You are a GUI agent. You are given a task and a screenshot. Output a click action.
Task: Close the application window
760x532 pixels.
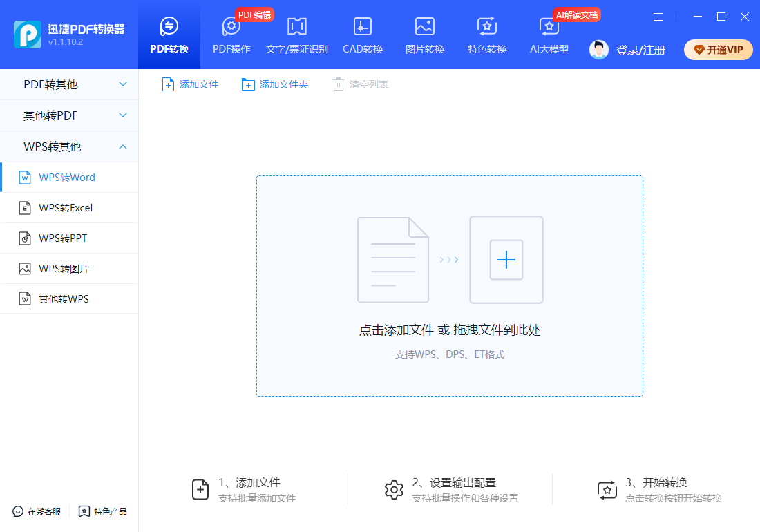point(745,17)
